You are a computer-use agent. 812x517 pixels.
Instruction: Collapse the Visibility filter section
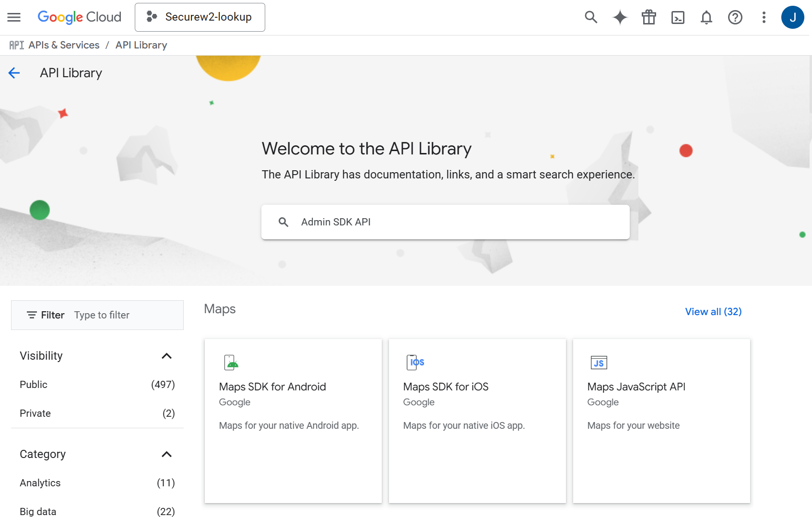(x=166, y=356)
